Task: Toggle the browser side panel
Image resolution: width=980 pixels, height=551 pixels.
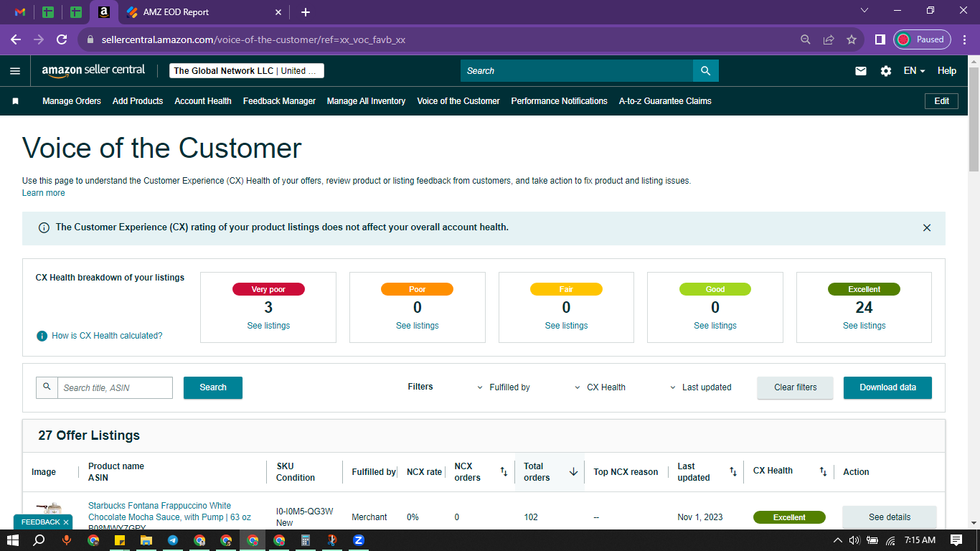Action: click(880, 40)
